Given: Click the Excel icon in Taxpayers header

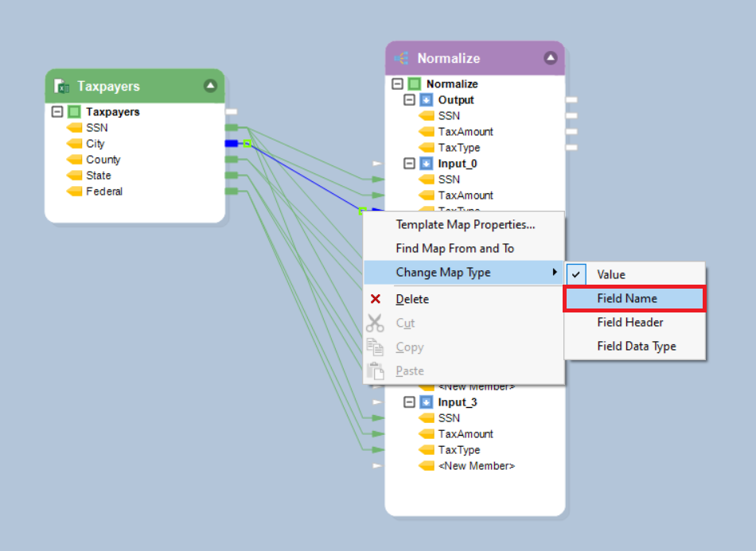Looking at the screenshot, I should click(x=60, y=86).
